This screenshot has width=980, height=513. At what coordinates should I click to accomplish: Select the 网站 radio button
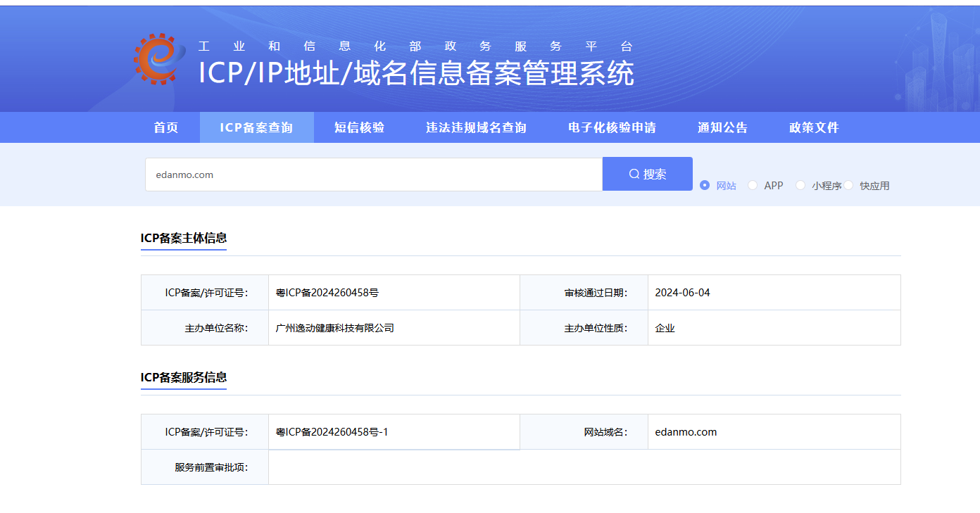(x=705, y=185)
